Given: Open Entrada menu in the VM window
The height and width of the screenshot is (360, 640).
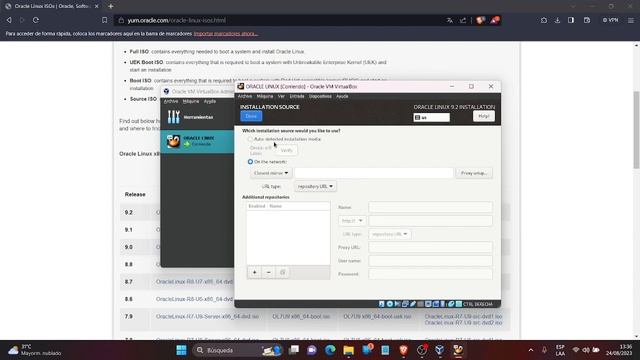Looking at the screenshot, I should [x=297, y=96].
